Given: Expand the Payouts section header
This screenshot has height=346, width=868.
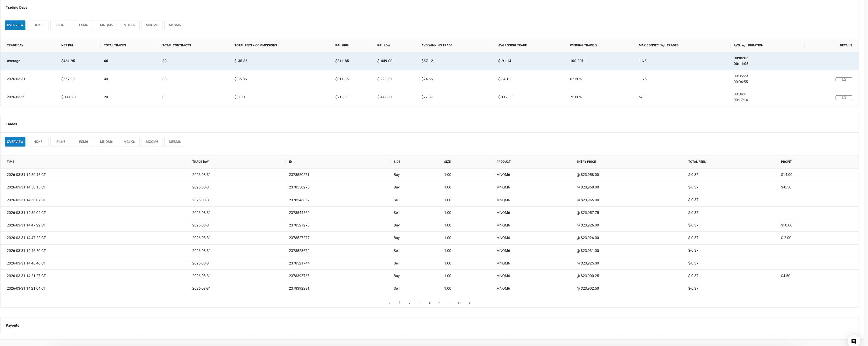Looking at the screenshot, I should click(13, 326).
